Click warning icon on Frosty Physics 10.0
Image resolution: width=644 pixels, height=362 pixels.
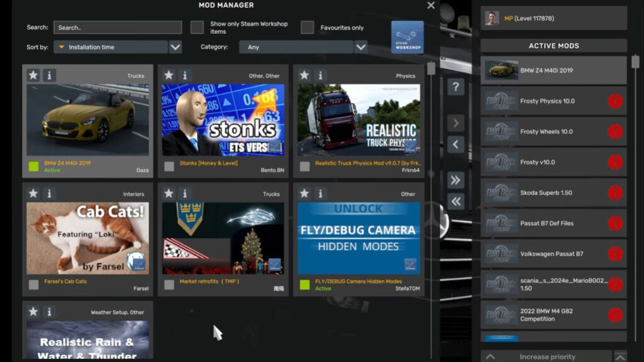click(x=615, y=101)
